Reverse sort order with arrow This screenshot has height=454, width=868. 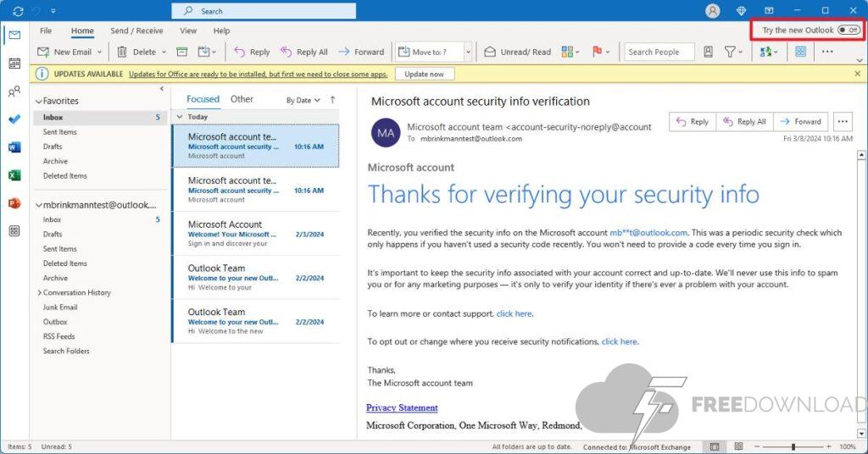pos(332,100)
